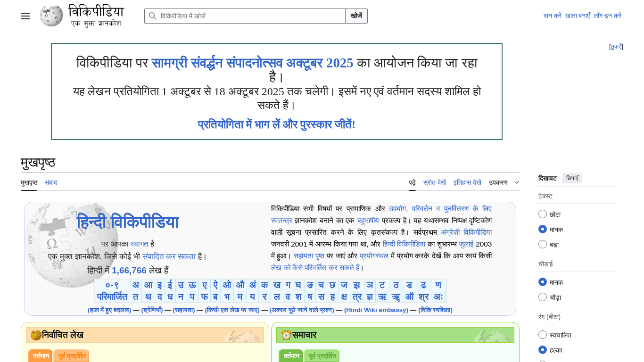Image resolution: width=644 pixels, height=362 pixels.
Task: Click the म letter index link
Action: [x=239, y=296]
